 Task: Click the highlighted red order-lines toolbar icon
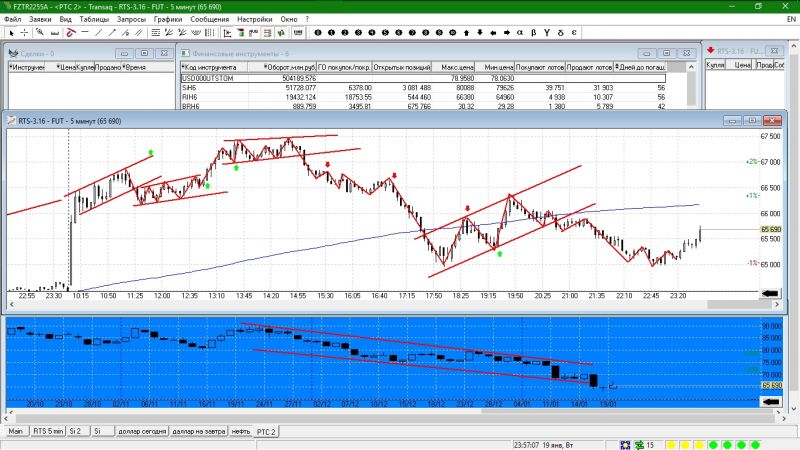267,33
